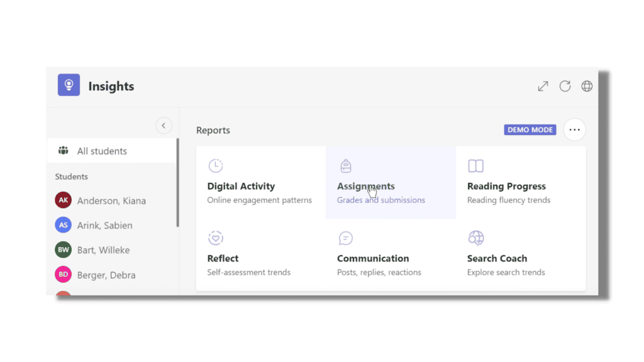
Task: Open the more options ellipsis menu
Action: (x=575, y=129)
